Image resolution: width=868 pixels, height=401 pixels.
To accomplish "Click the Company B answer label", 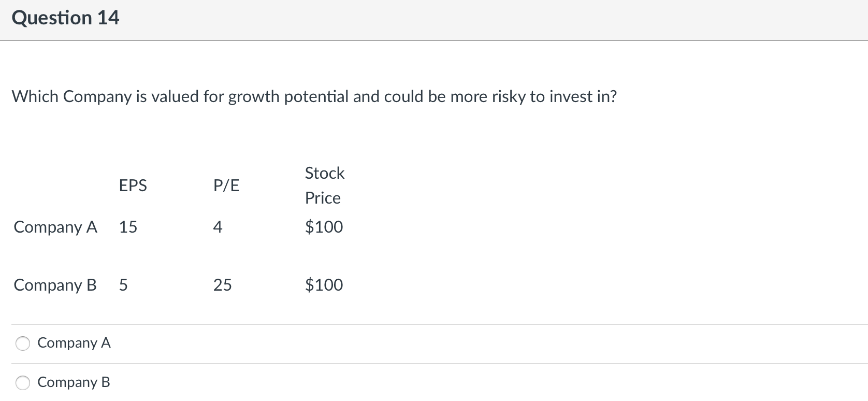I will (x=74, y=382).
